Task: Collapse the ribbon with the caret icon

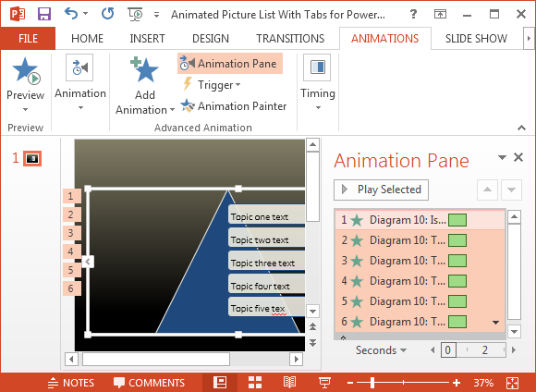Action: pyautogui.click(x=521, y=128)
